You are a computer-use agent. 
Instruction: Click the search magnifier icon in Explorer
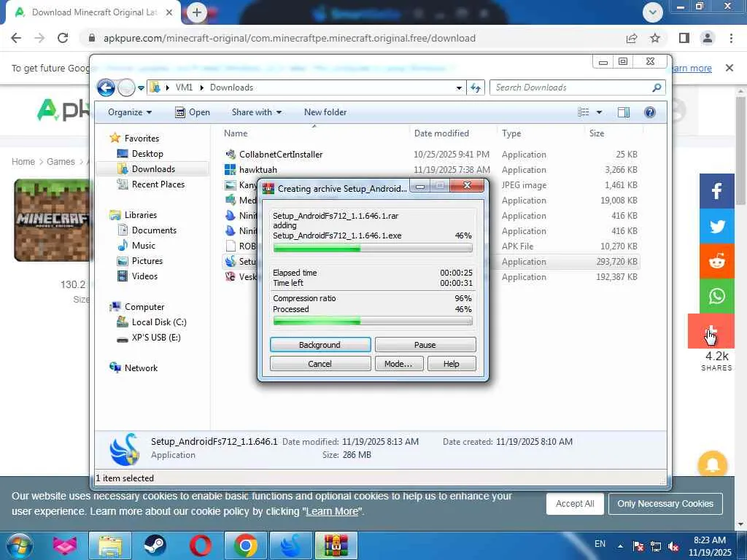657,87
